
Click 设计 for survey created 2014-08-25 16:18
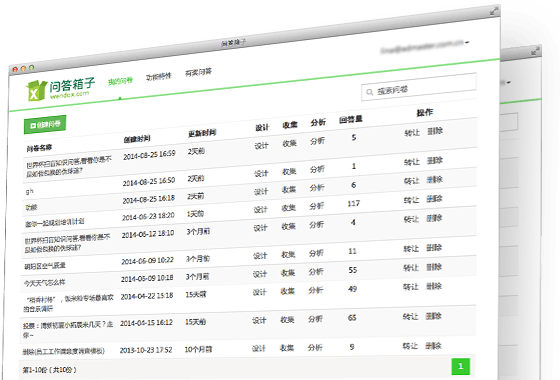coord(261,191)
